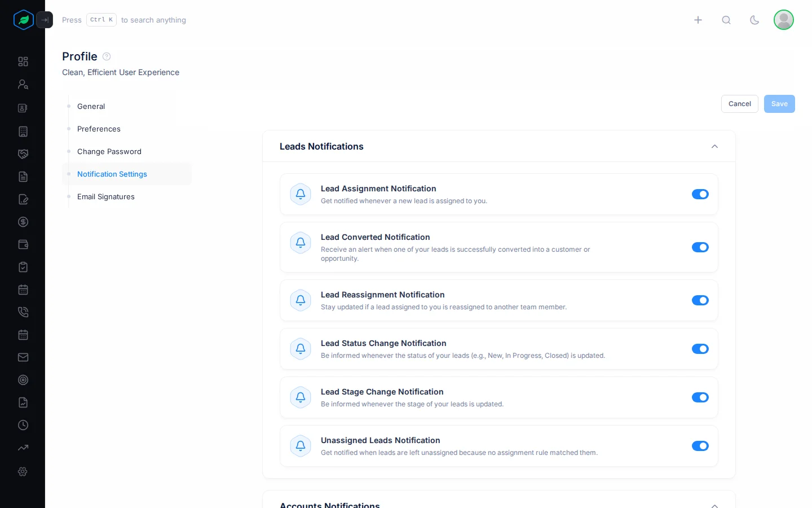Open the clipboard checkmark tasks icon in sidebar
Screen dimensions: 812x508
pyautogui.click(x=23, y=267)
